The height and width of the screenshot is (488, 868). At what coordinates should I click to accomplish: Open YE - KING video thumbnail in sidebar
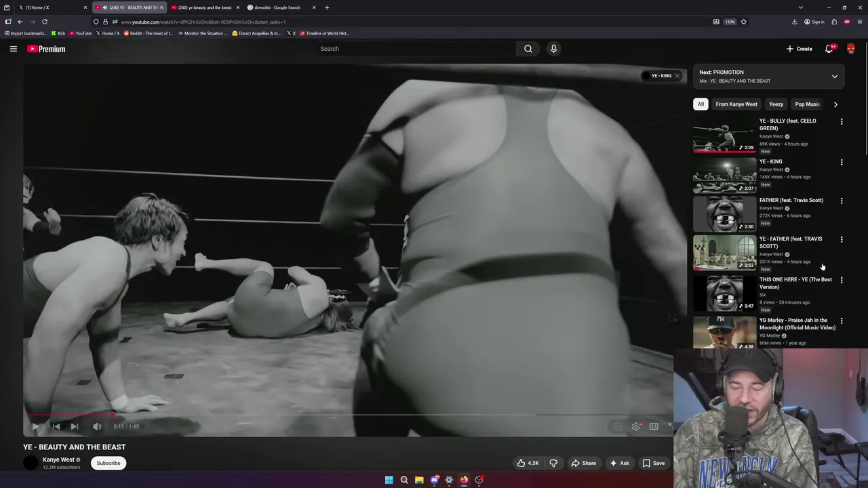coord(724,176)
